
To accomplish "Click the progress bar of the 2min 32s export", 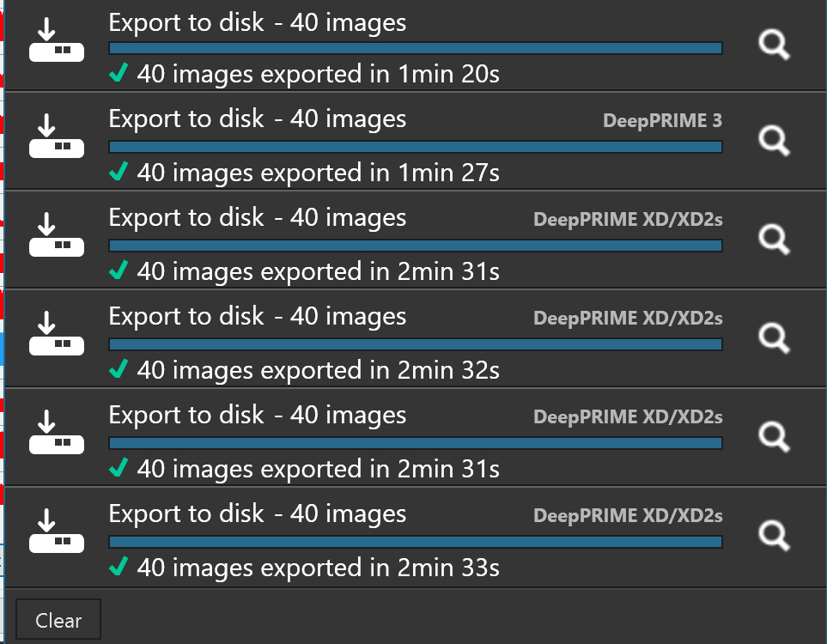I will tap(416, 345).
